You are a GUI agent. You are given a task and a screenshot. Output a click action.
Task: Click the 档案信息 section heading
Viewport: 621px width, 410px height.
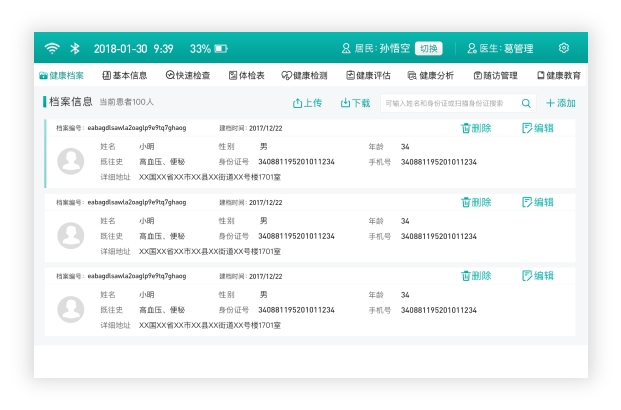point(71,102)
